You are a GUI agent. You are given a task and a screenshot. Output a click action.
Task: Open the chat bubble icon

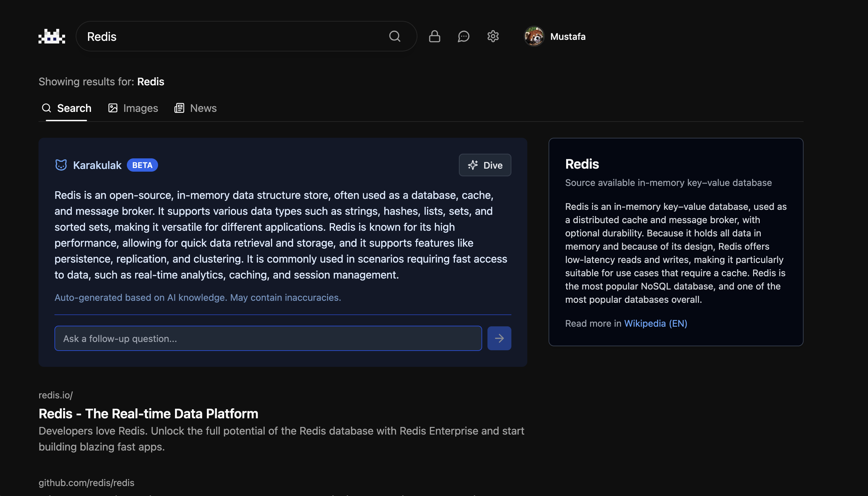[x=464, y=36]
